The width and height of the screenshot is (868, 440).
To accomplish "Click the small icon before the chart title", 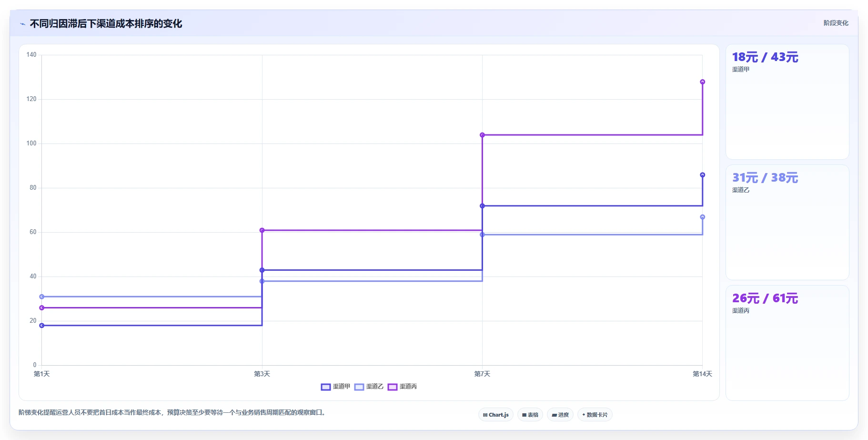I will 22,24.
